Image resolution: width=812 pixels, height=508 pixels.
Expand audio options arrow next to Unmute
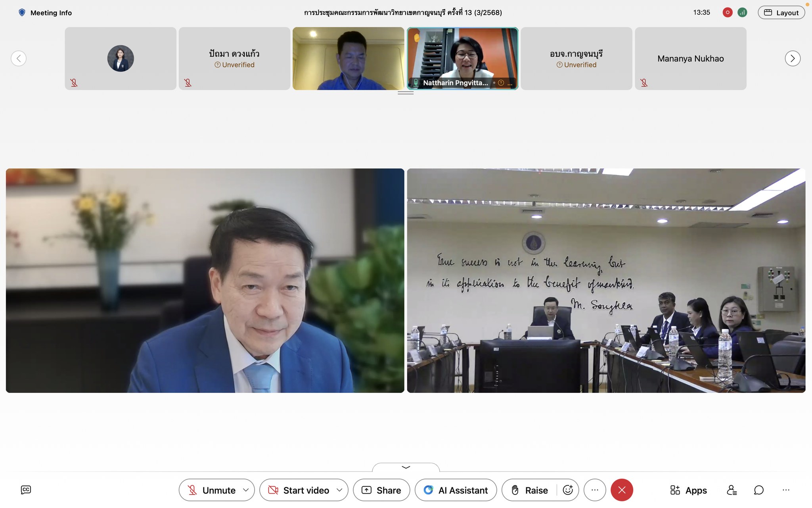246,490
